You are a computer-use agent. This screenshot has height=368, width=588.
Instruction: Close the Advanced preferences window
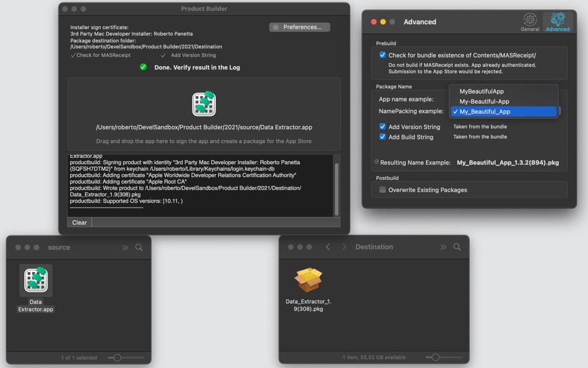tap(373, 22)
